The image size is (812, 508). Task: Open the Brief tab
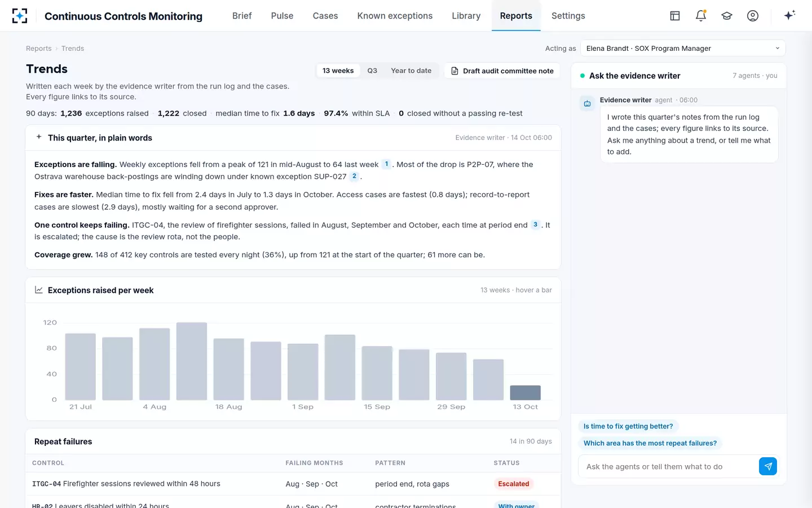(242, 16)
